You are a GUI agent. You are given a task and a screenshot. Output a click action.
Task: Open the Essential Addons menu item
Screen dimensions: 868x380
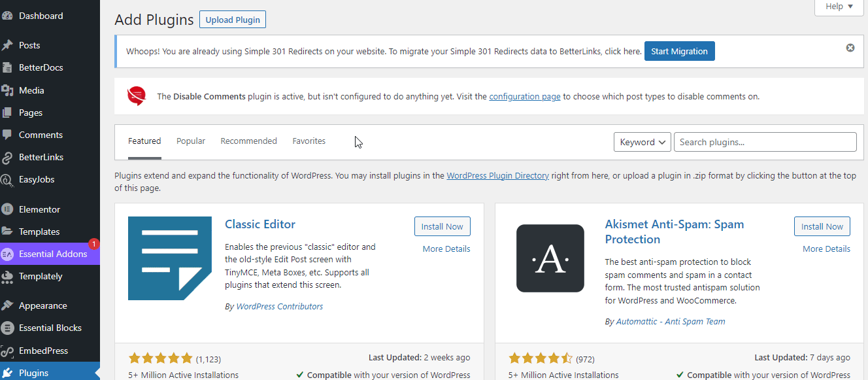coord(50,254)
